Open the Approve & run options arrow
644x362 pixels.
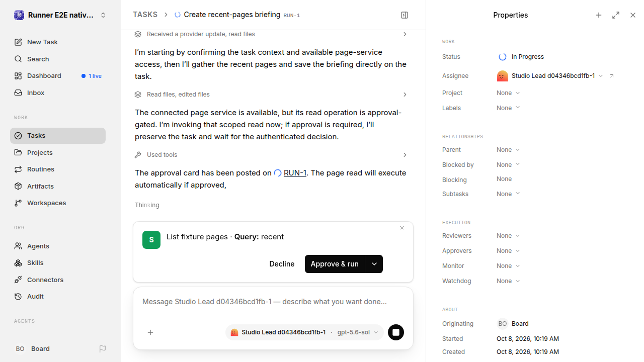[374, 264]
